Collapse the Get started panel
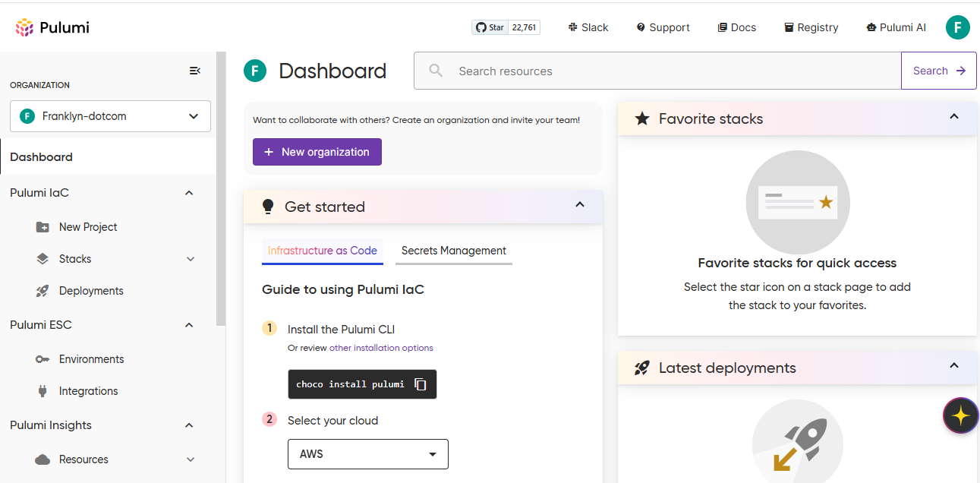 [x=580, y=204]
